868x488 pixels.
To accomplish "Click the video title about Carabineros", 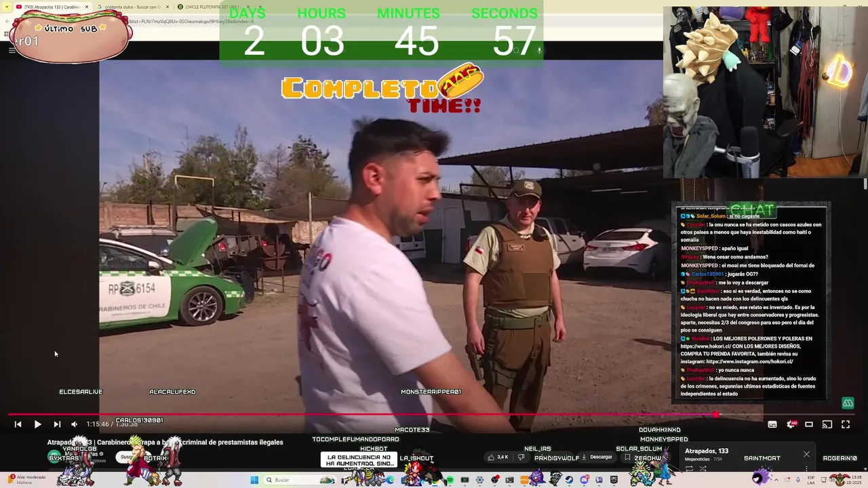I will coord(165,442).
